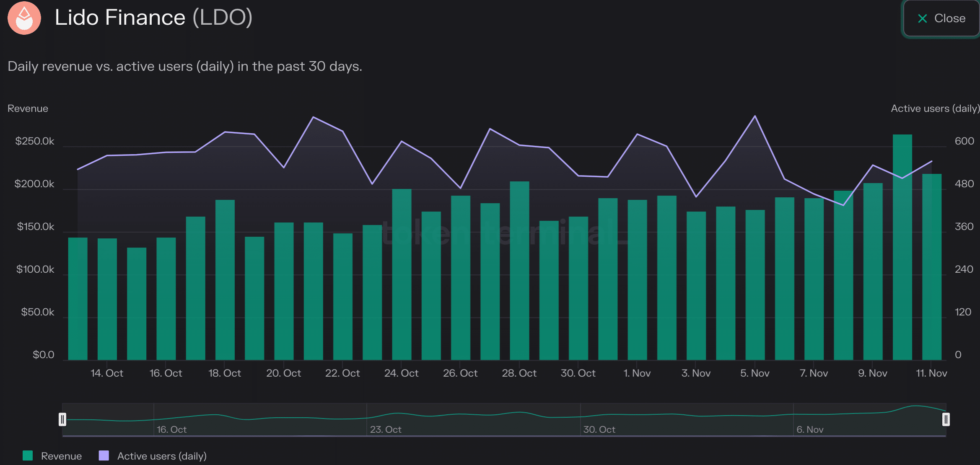Click the 'Daily revenue vs. active users' subtitle
This screenshot has width=980, height=465.
tap(185, 66)
